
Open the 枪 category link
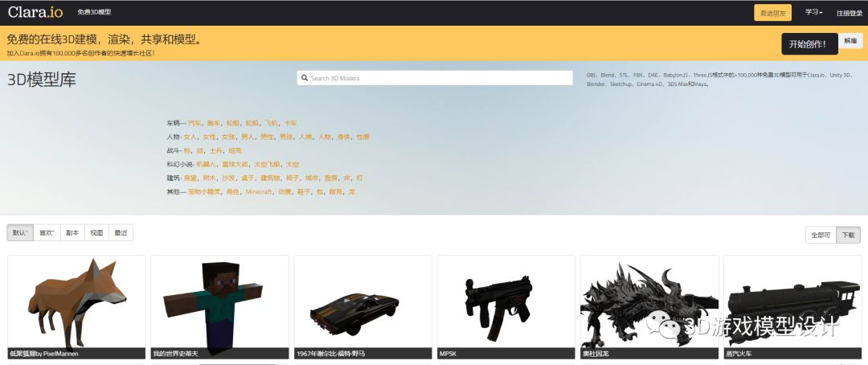pos(186,150)
